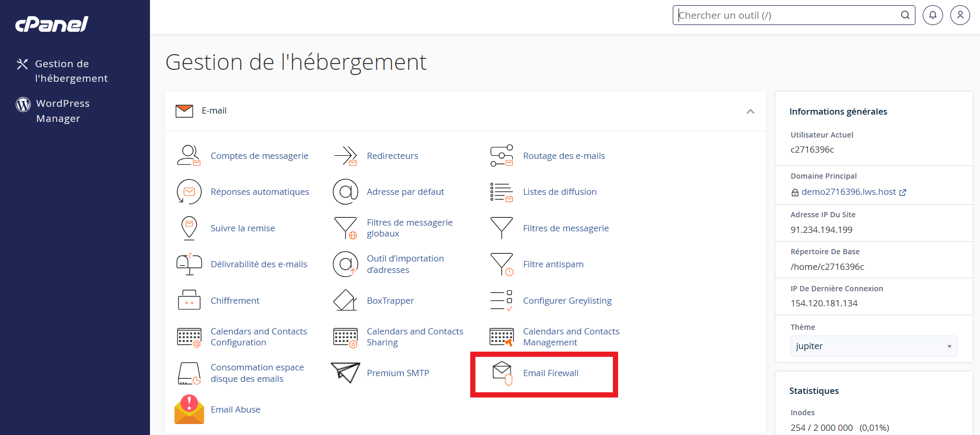This screenshot has width=980, height=435.
Task: Click the Consommation espace disque icon
Action: coord(189,374)
